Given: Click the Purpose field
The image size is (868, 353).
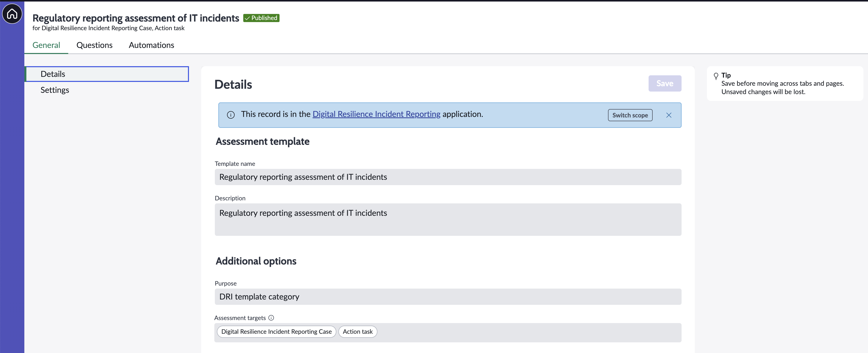Looking at the screenshot, I should click(x=448, y=297).
